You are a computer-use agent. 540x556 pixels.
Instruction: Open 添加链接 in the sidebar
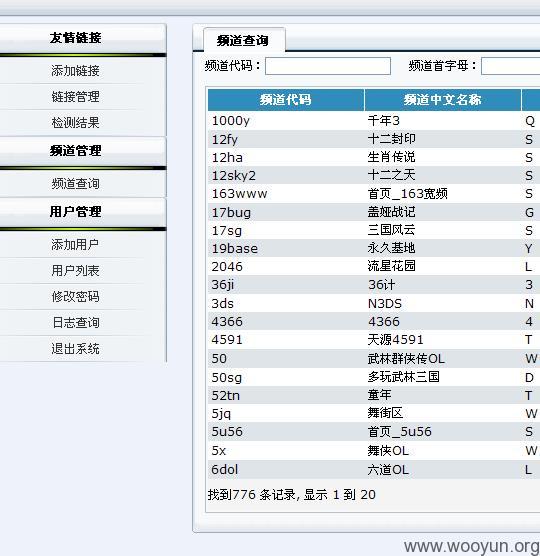[75, 71]
